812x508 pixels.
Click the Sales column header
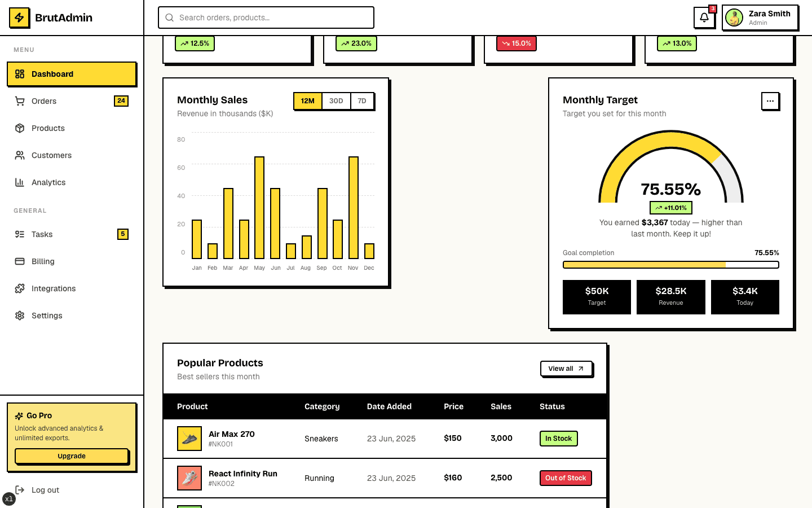pos(501,406)
